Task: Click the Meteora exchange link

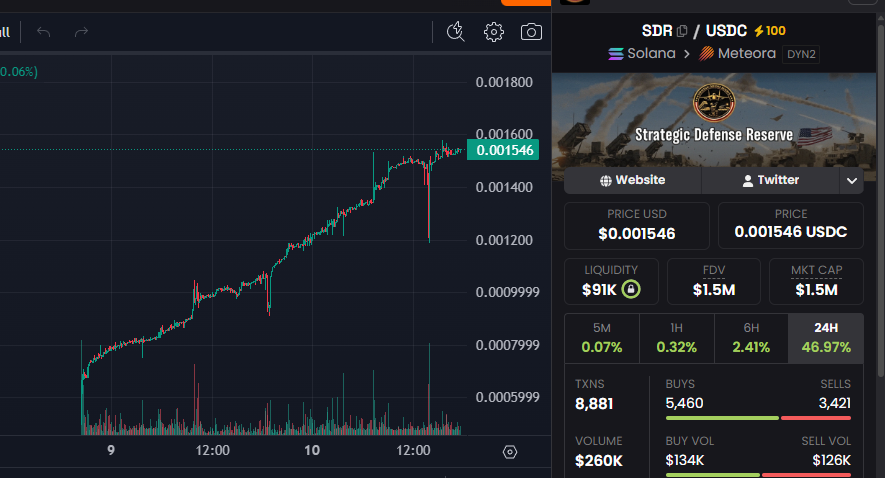Action: click(x=746, y=54)
